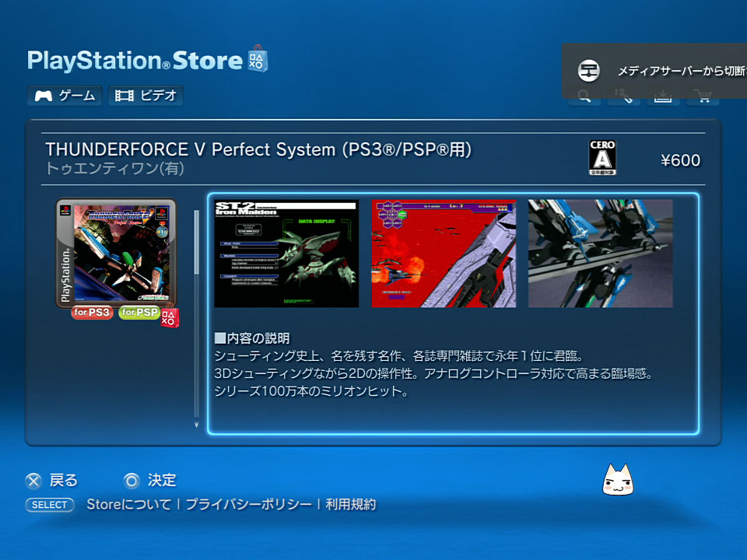Select the CERO A rating badge
This screenshot has height=560, width=747.
coord(602,158)
